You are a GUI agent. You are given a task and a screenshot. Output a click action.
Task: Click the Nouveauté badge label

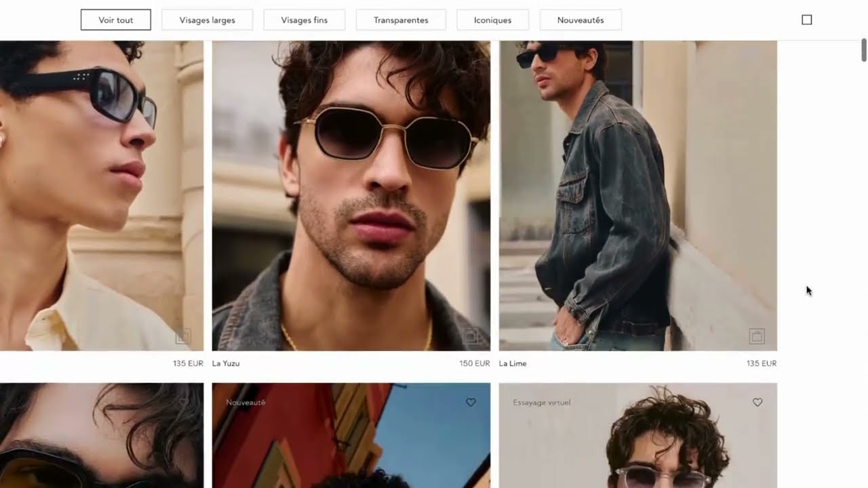tap(245, 403)
